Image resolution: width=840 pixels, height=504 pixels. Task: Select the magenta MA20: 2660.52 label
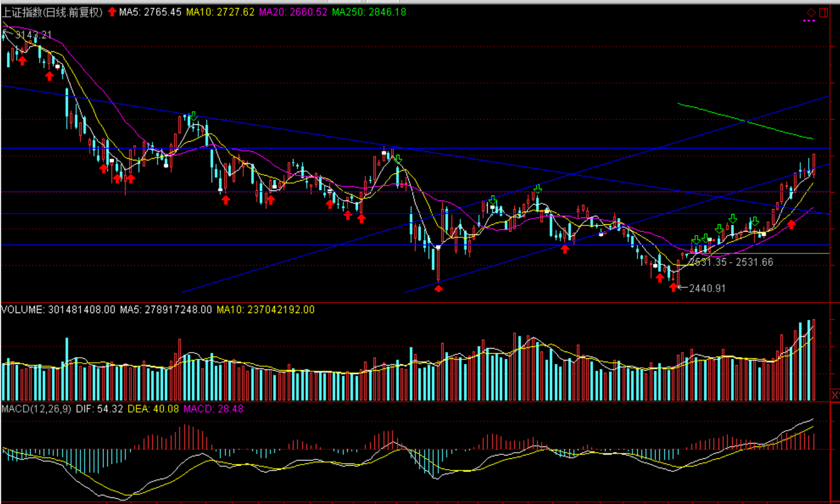[293, 12]
